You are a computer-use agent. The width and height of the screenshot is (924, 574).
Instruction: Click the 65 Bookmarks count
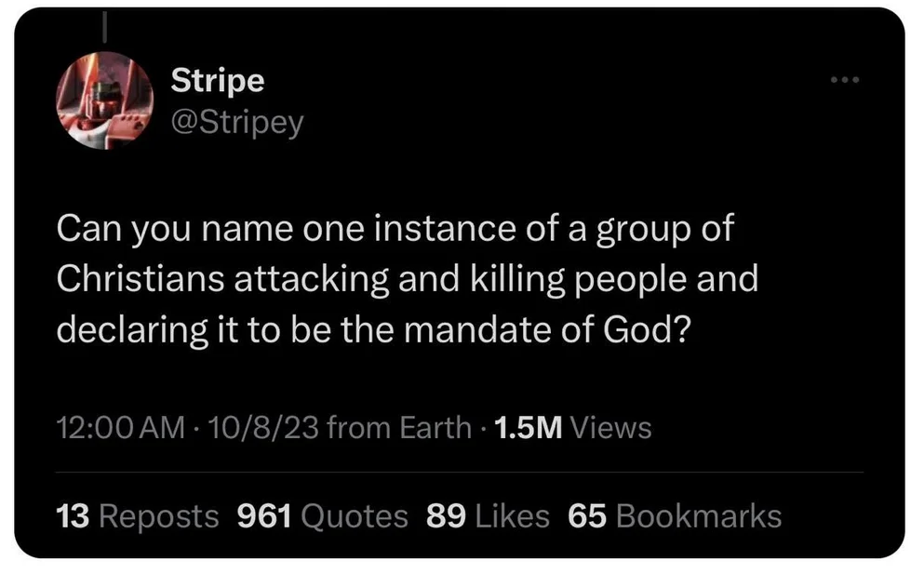pyautogui.click(x=675, y=515)
